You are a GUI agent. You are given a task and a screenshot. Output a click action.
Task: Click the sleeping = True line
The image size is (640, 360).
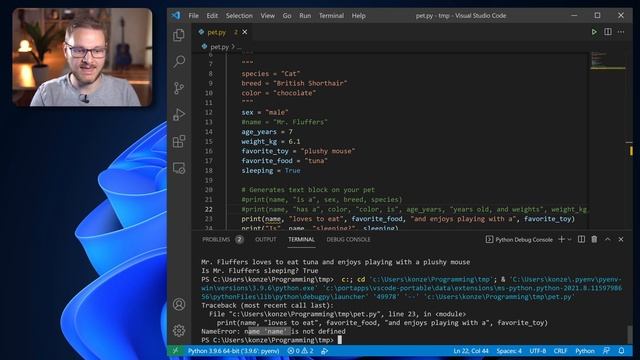271,171
